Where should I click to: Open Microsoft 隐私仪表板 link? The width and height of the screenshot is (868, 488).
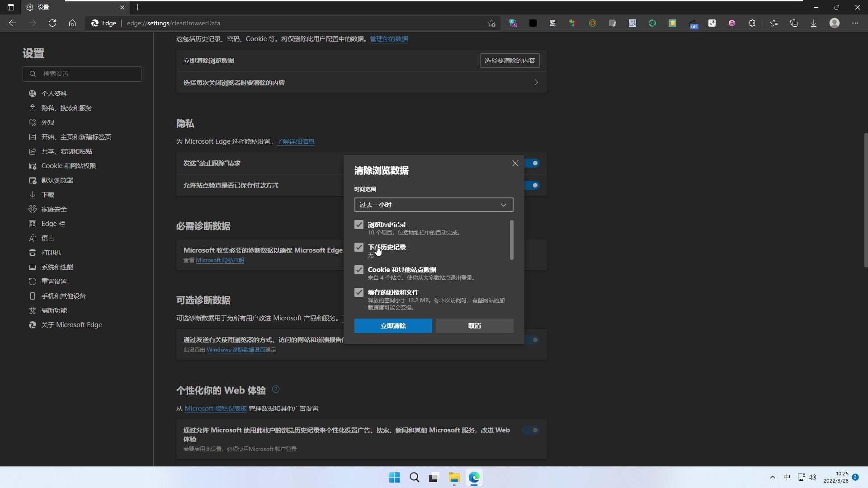216,408
